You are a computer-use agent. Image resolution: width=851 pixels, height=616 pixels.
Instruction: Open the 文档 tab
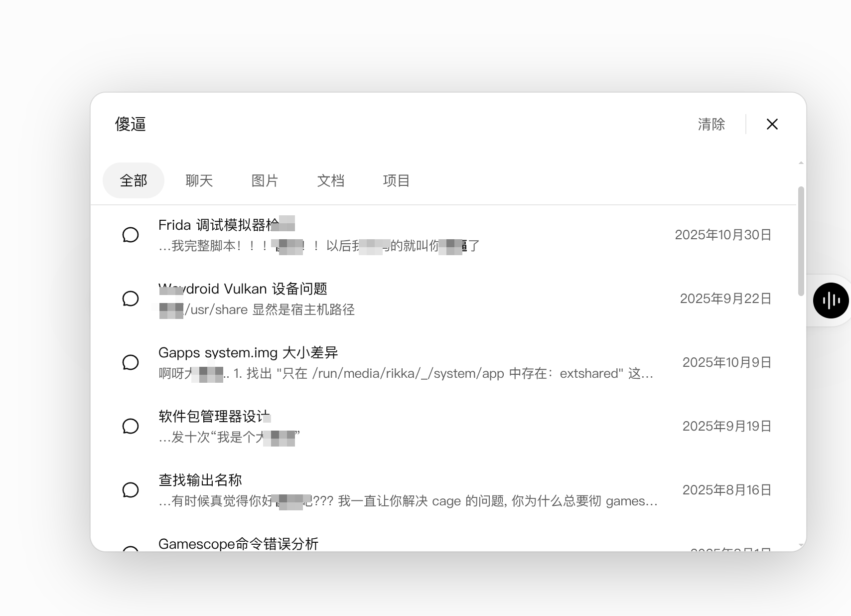(x=331, y=180)
